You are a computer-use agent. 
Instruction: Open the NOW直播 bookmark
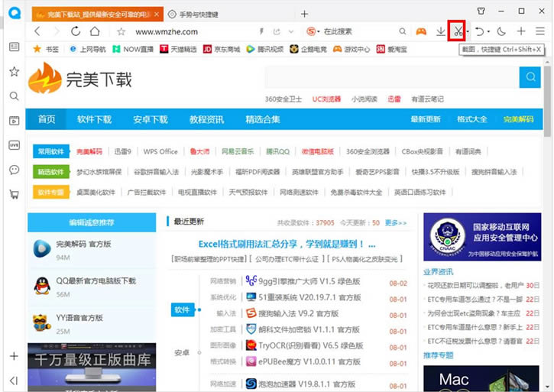(x=133, y=49)
